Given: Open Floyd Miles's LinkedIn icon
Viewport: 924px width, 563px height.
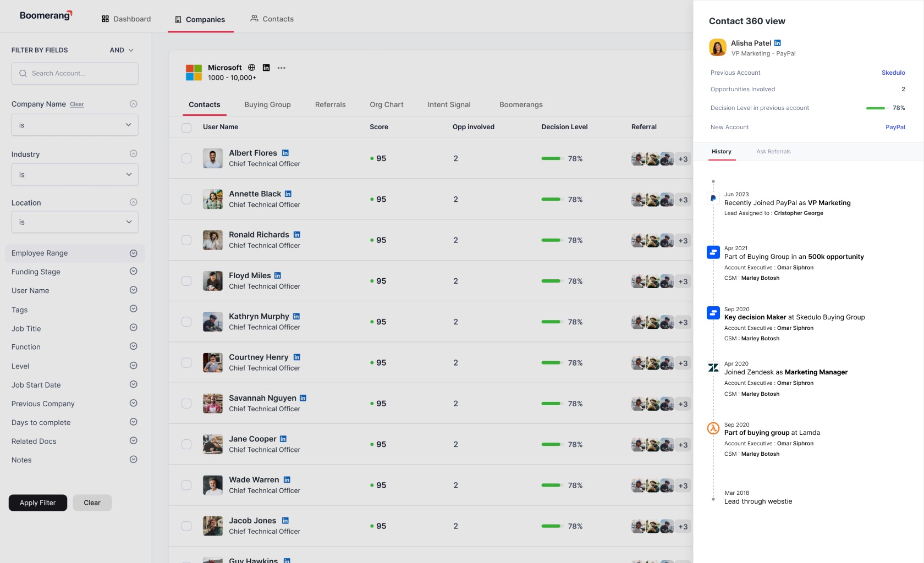Looking at the screenshot, I should coord(278,275).
